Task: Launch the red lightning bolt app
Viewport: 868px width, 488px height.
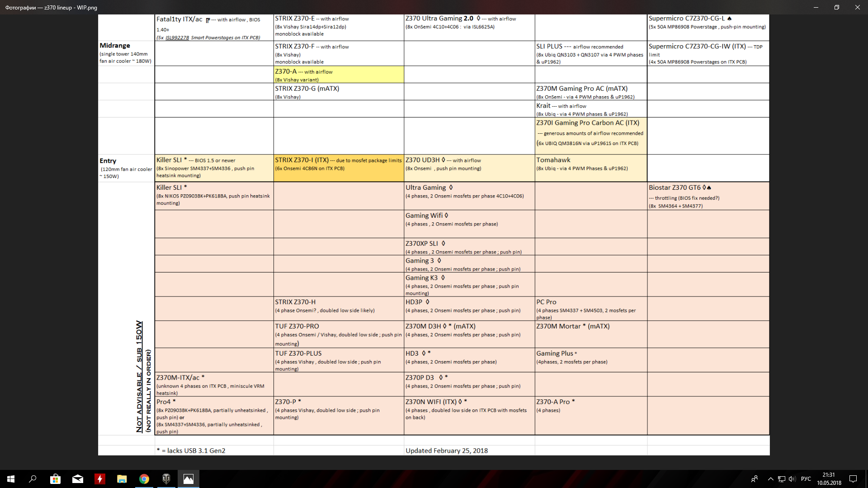Action: (x=100, y=479)
